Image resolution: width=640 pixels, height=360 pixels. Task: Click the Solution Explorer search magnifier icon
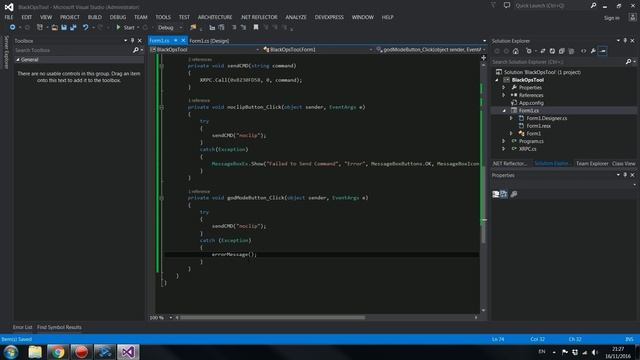click(x=628, y=62)
